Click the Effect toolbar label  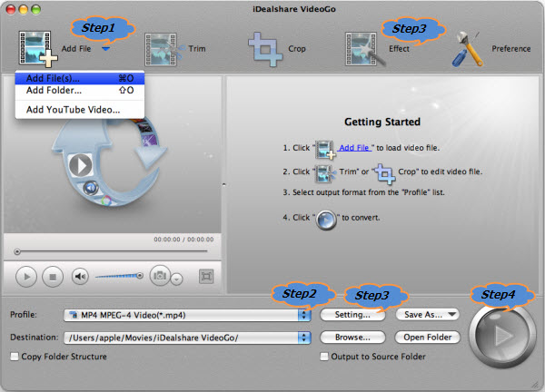[399, 49]
